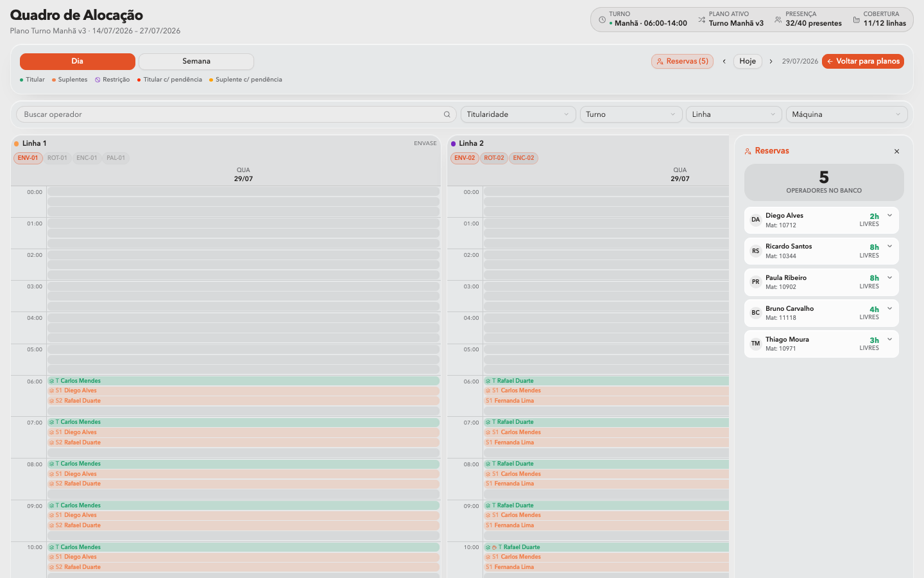Go to next day arrow
The image size is (924, 578).
(771, 62)
